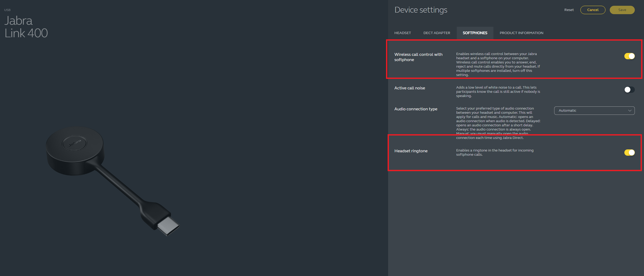Click the chevron arrow in Automatic combo box
The height and width of the screenshot is (276, 644).
(630, 111)
